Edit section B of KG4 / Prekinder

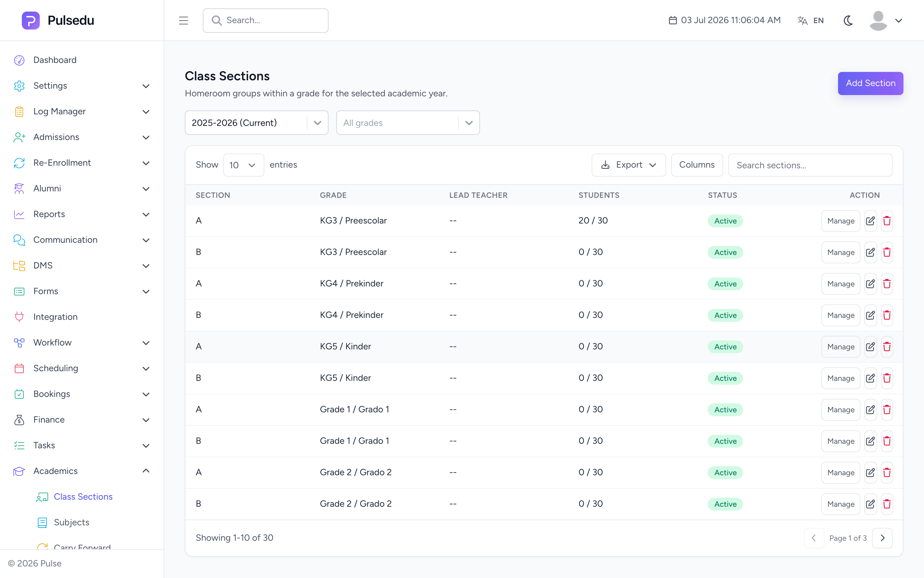pos(870,315)
